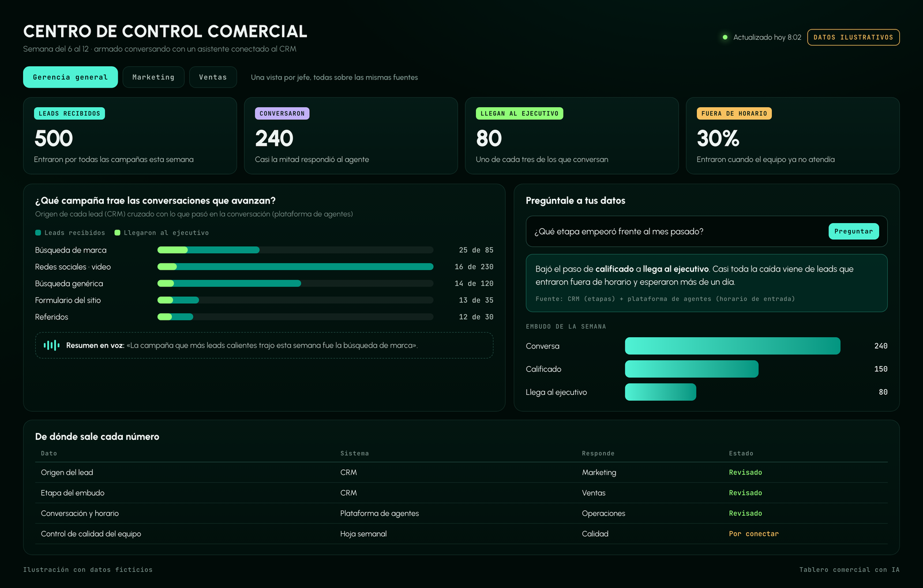Image resolution: width=923 pixels, height=588 pixels.
Task: Click the Preguntar button
Action: point(854,231)
